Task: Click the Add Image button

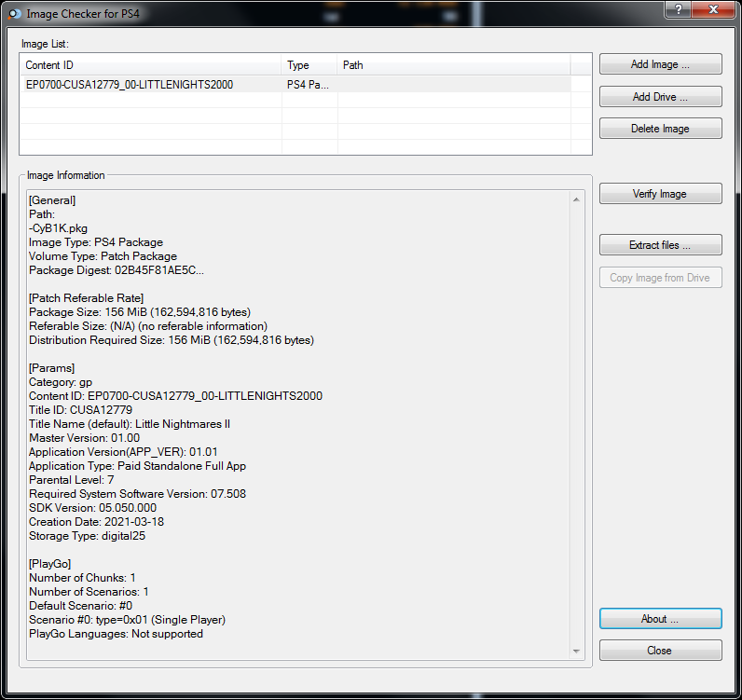Action: (x=660, y=64)
